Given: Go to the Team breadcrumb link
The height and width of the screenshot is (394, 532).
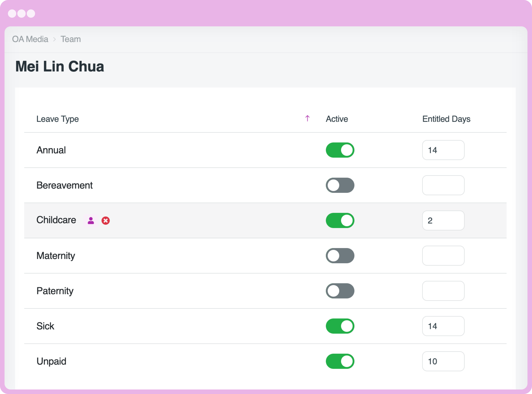Looking at the screenshot, I should (71, 39).
